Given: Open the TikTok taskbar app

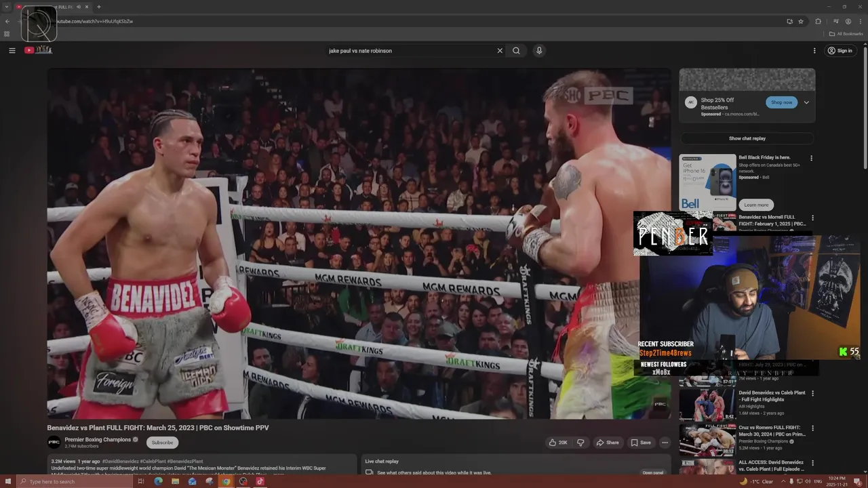Looking at the screenshot, I should (260, 481).
